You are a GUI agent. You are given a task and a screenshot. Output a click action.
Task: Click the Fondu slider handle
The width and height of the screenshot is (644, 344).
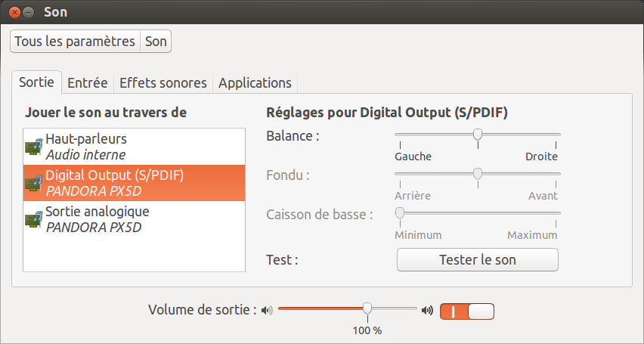coord(478,174)
